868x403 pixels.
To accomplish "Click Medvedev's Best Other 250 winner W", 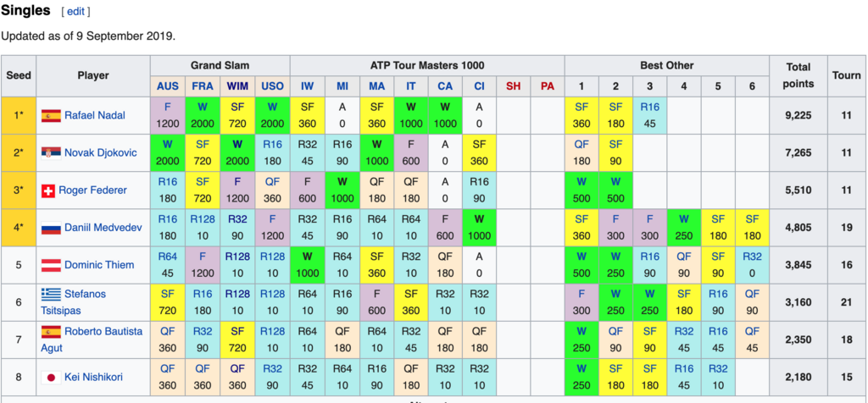I will tap(684, 219).
